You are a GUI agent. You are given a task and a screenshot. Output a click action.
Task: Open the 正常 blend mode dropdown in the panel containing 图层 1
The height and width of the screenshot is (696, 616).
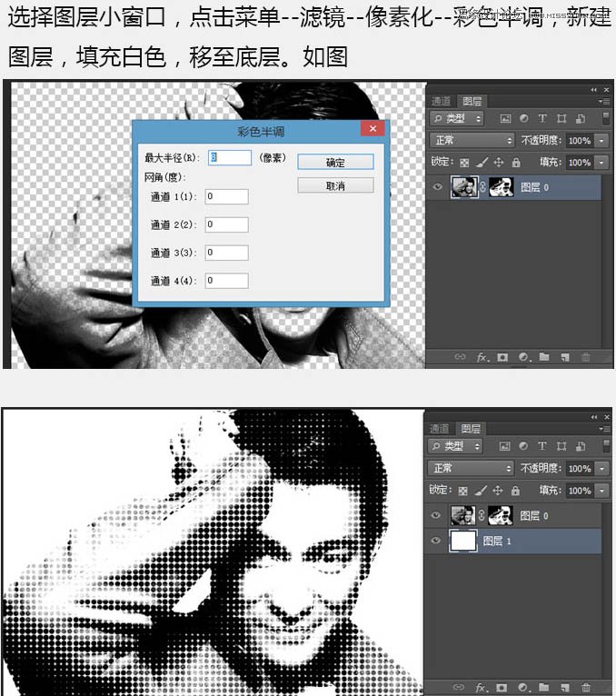471,468
